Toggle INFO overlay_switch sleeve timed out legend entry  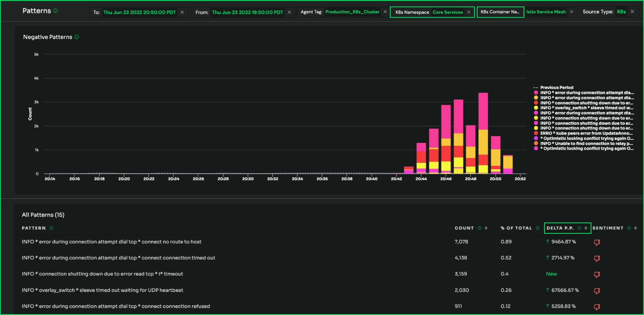pyautogui.click(x=586, y=108)
